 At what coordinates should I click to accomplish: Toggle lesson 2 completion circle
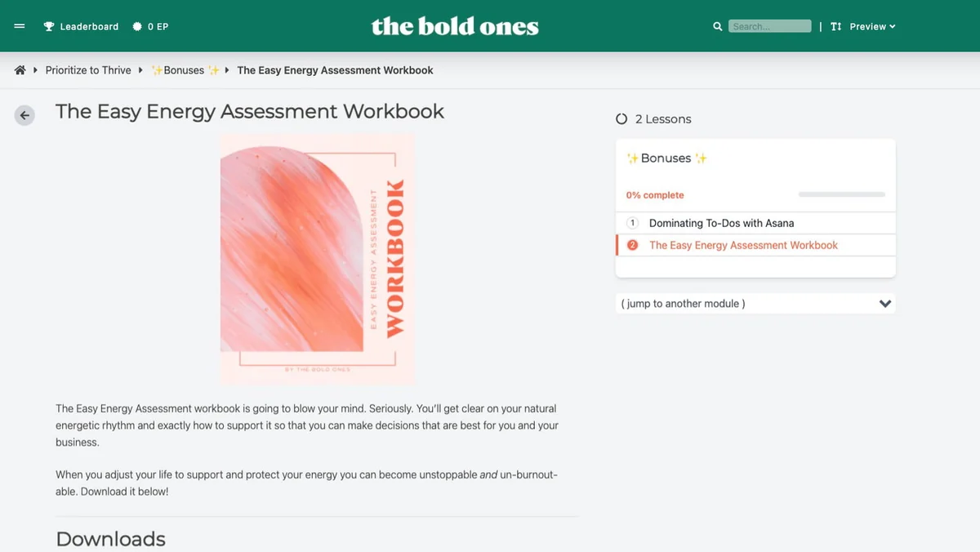tap(632, 245)
